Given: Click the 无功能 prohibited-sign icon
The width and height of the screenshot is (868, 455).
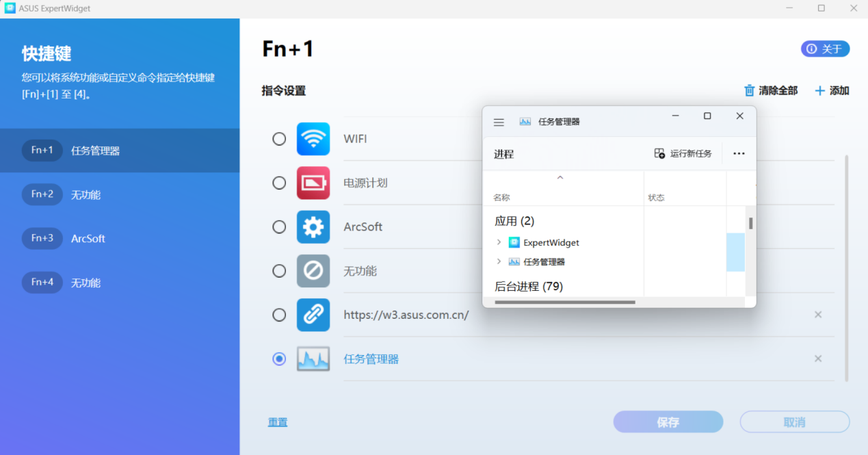Looking at the screenshot, I should (x=313, y=271).
